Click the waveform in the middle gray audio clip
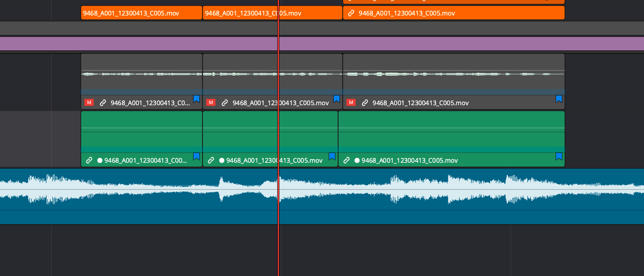The image size is (644, 276). point(273,74)
